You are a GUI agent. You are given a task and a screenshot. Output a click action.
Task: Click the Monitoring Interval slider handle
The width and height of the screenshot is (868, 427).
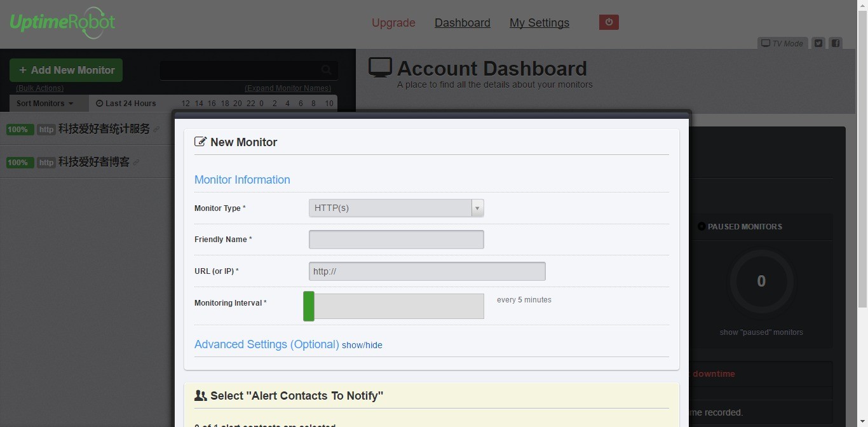(x=309, y=306)
